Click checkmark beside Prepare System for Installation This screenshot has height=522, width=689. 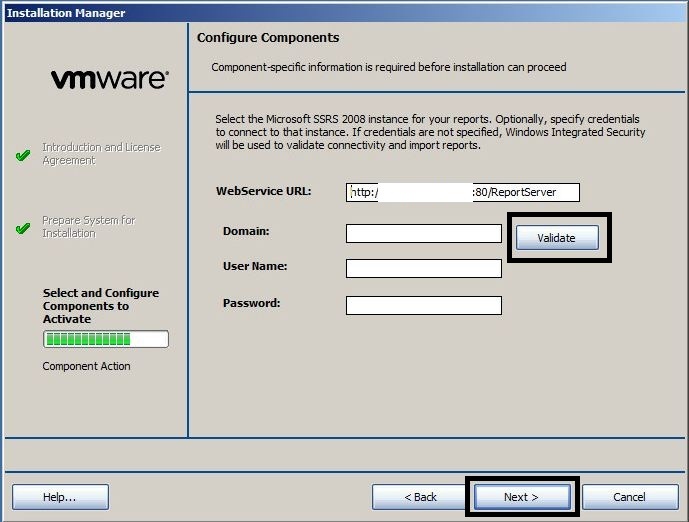[24, 228]
